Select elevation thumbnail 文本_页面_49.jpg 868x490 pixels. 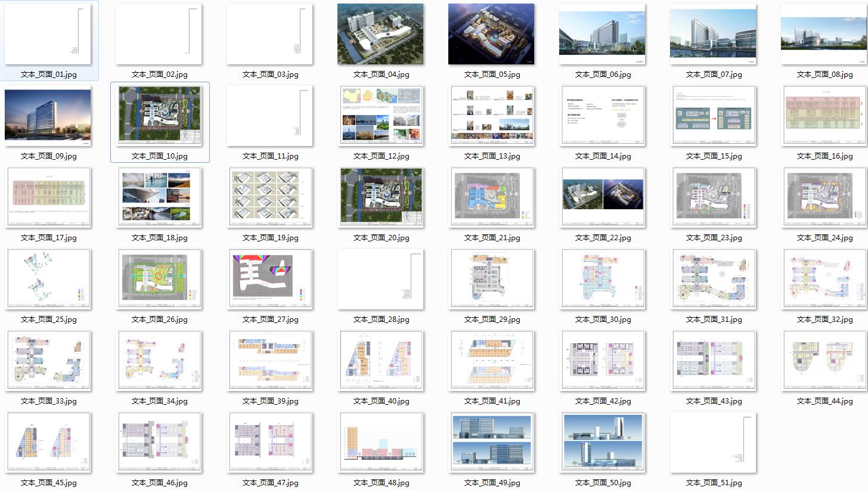pos(491,443)
